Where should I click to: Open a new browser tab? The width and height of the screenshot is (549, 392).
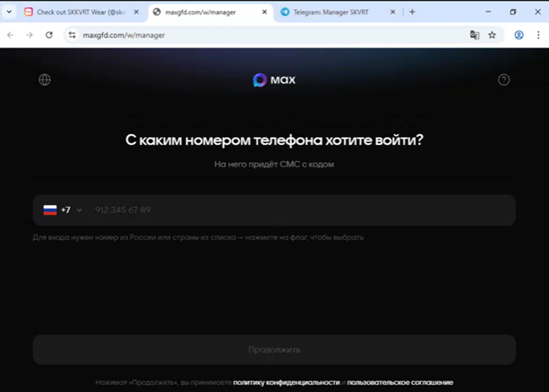pos(412,12)
